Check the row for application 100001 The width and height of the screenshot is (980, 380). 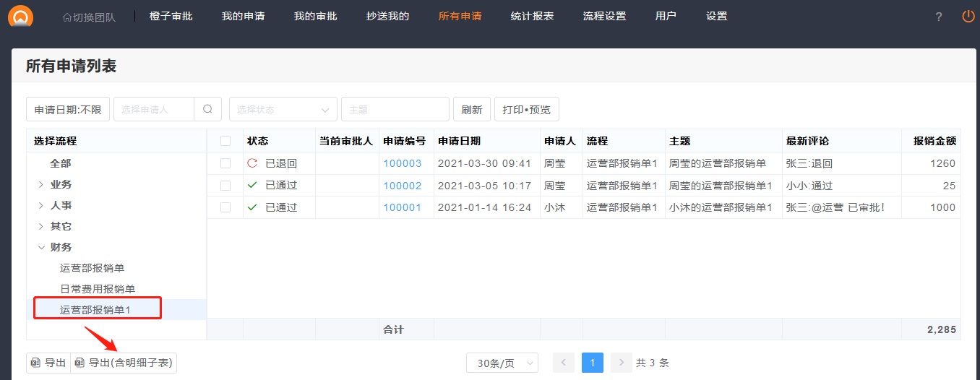pyautogui.click(x=225, y=207)
